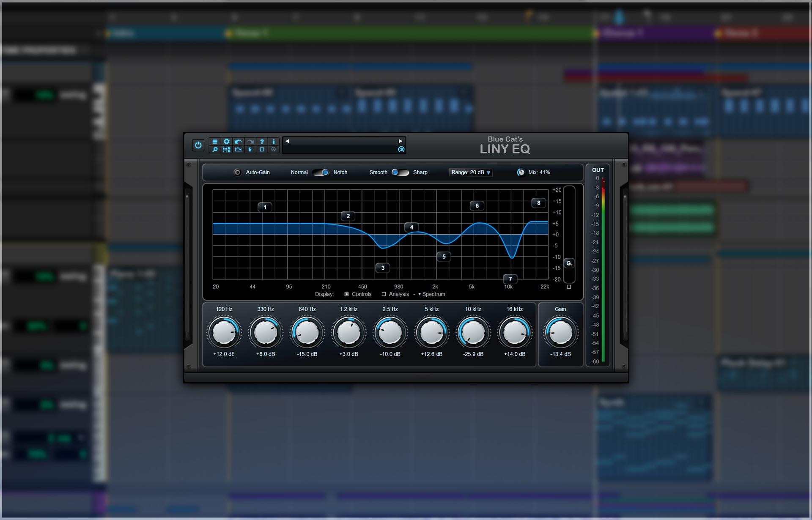Click the -10.0 dB value text
The width and height of the screenshot is (812, 520).
(390, 354)
